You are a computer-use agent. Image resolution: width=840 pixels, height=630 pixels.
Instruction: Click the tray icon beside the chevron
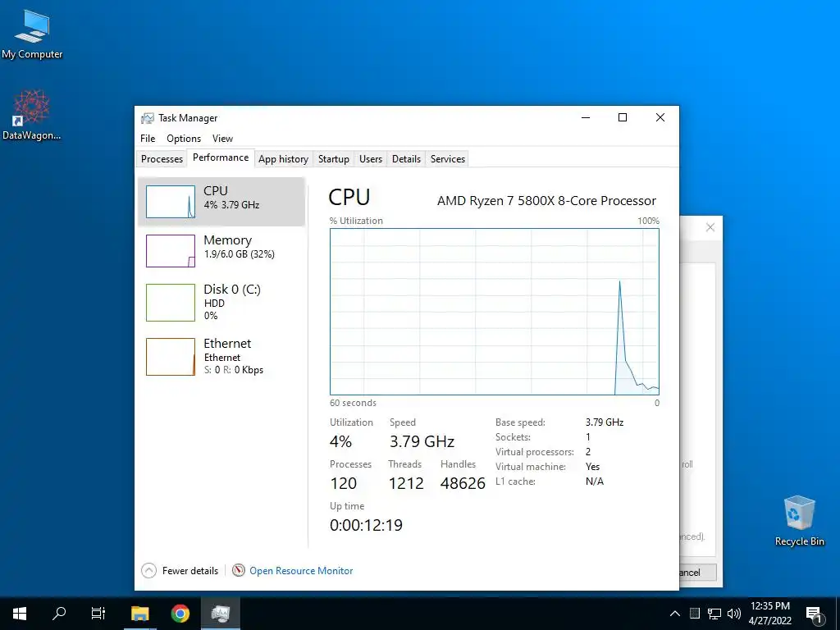point(694,614)
